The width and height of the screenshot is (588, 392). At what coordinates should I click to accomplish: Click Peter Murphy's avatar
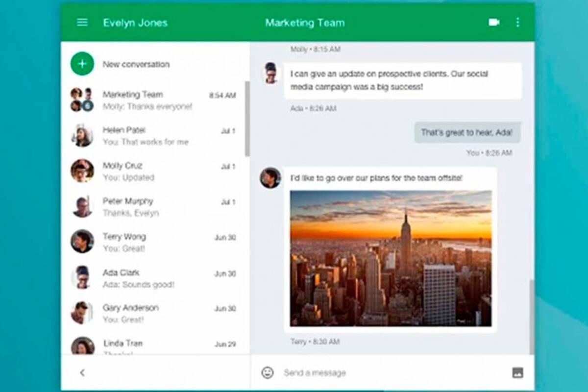tap(82, 206)
